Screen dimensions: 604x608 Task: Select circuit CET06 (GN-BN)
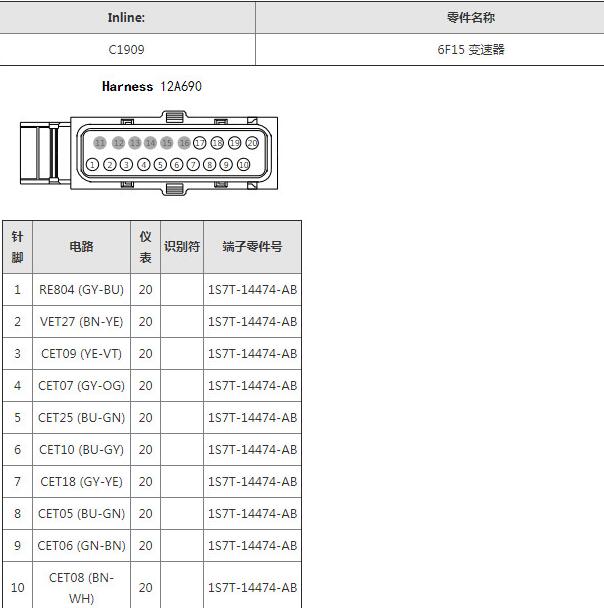(x=81, y=546)
